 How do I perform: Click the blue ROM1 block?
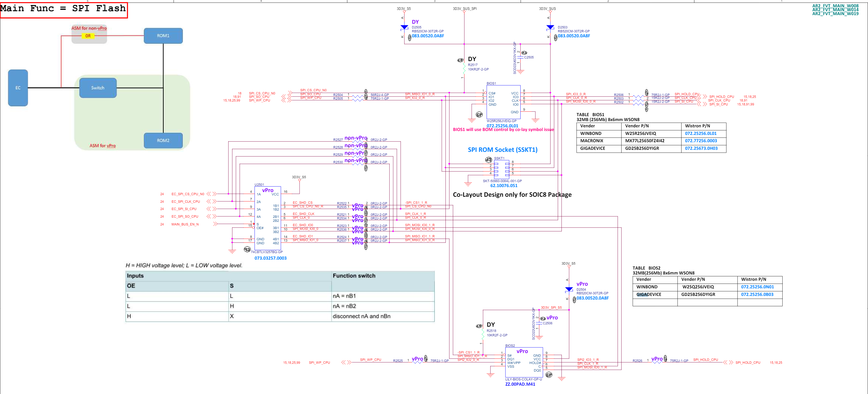coord(163,36)
